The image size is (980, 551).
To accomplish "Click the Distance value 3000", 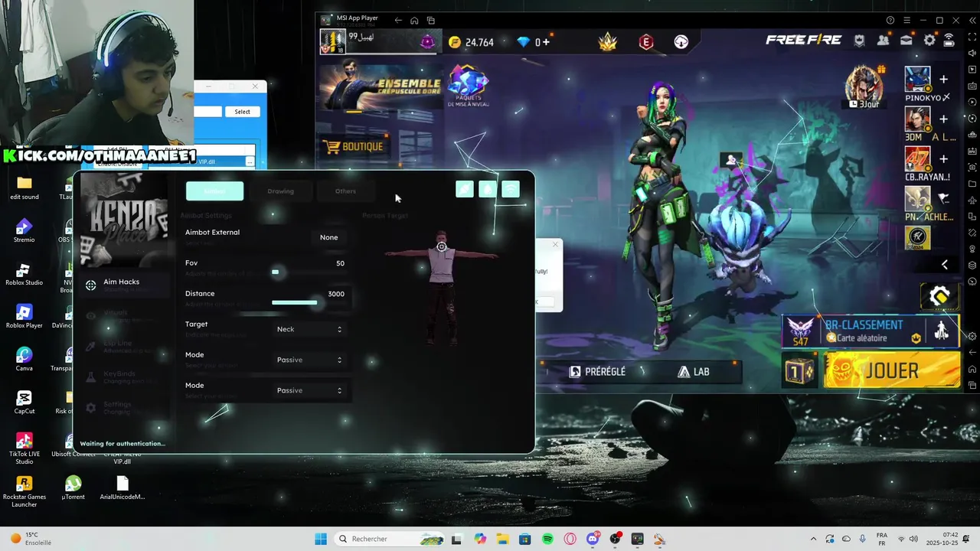I will [x=336, y=294].
